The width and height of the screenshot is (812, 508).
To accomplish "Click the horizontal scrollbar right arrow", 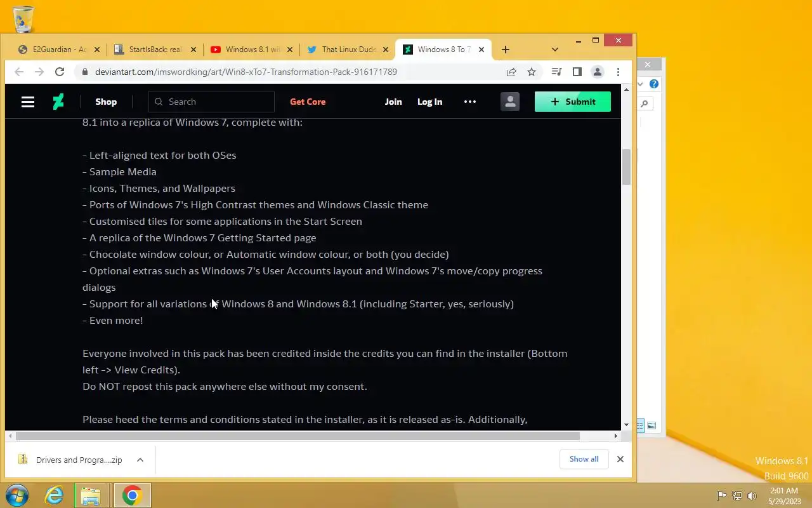I will pos(615,436).
